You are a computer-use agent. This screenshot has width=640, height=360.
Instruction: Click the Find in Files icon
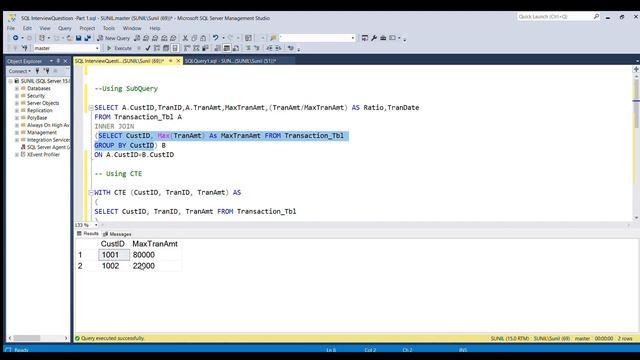(273, 38)
